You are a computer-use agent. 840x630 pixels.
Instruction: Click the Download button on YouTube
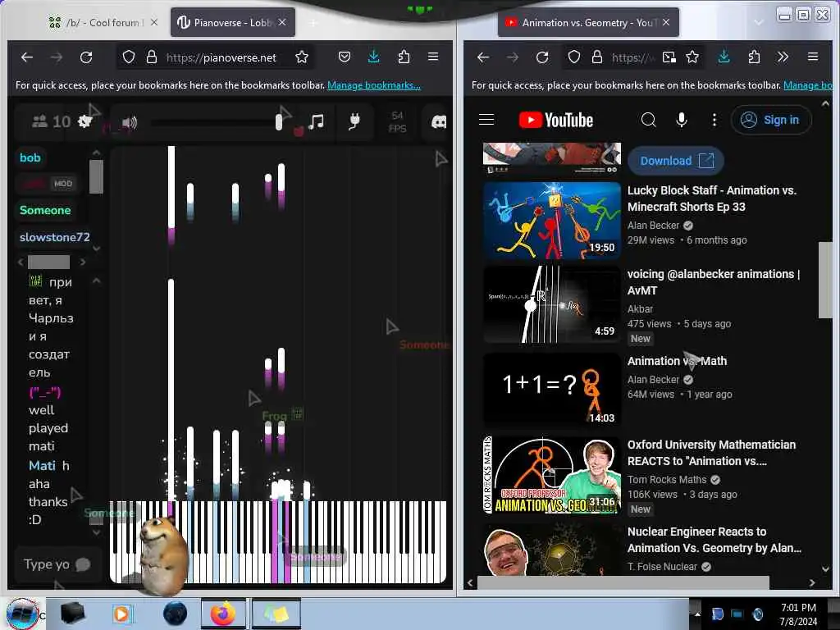click(676, 161)
